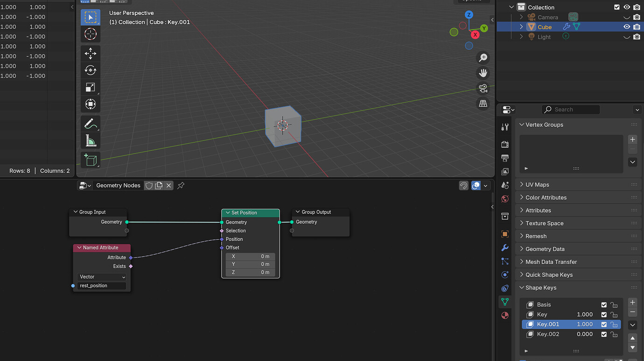644x361 pixels.
Task: Choose the Annotate pencil tool
Action: 91,123
